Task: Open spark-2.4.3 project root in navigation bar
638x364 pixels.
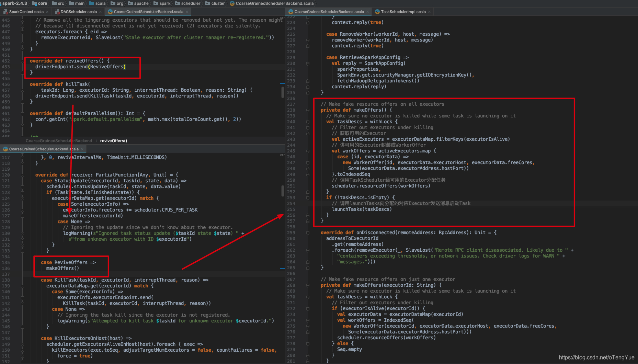Action: click(x=14, y=3)
